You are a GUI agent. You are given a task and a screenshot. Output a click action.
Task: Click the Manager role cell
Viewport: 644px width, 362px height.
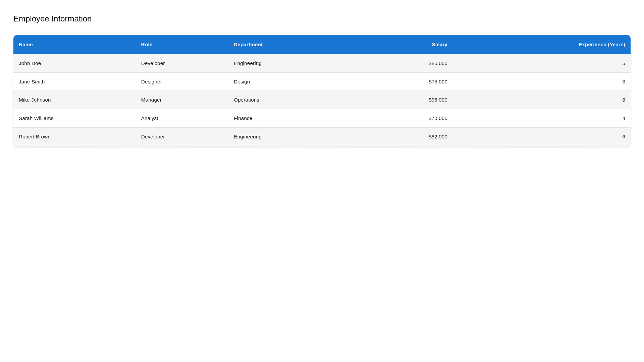point(151,100)
